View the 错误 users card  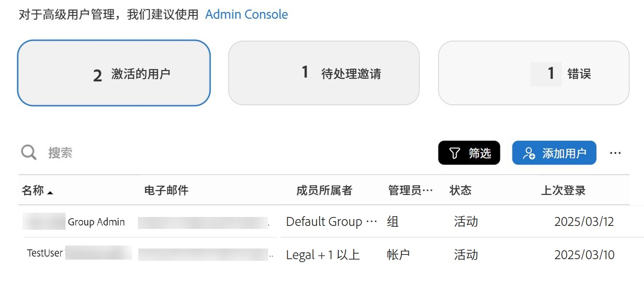[x=533, y=73]
